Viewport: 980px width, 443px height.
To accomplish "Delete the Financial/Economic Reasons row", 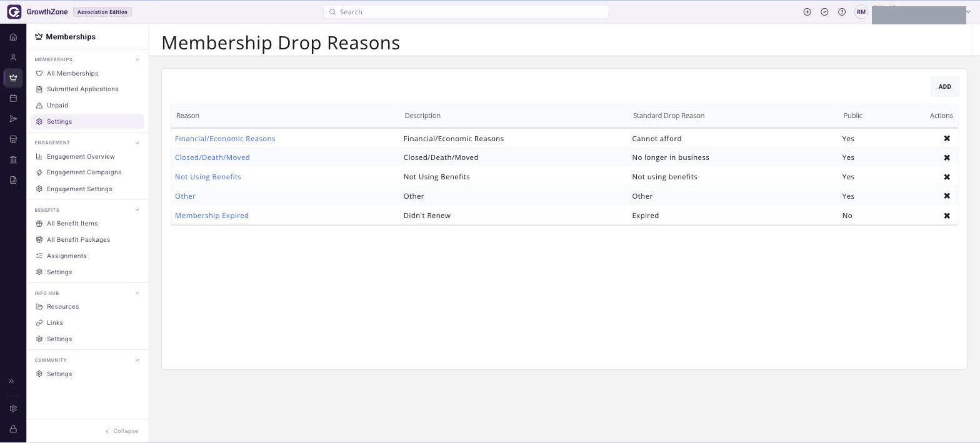I will click(x=947, y=139).
